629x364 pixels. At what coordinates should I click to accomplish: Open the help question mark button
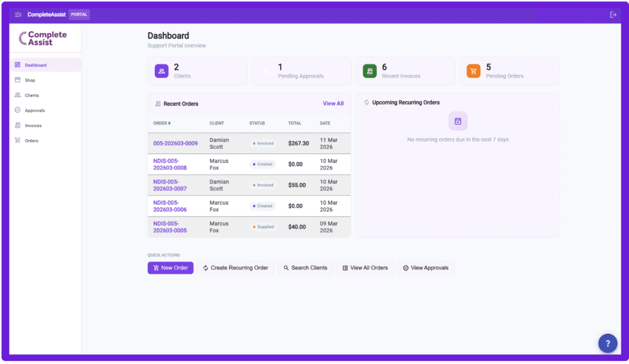pyautogui.click(x=608, y=343)
